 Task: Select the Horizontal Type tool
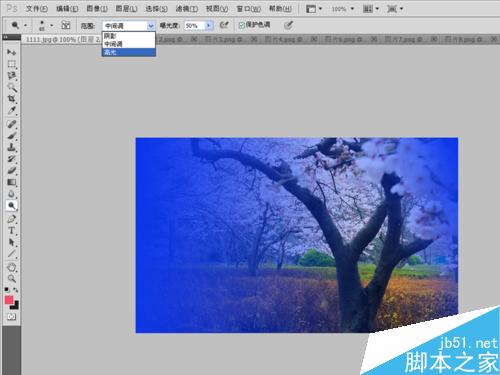pyautogui.click(x=11, y=231)
